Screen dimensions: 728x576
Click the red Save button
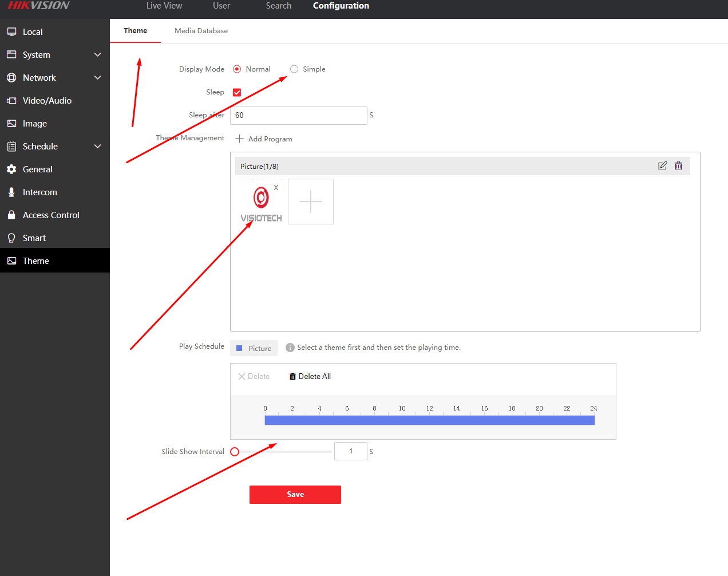pos(295,495)
